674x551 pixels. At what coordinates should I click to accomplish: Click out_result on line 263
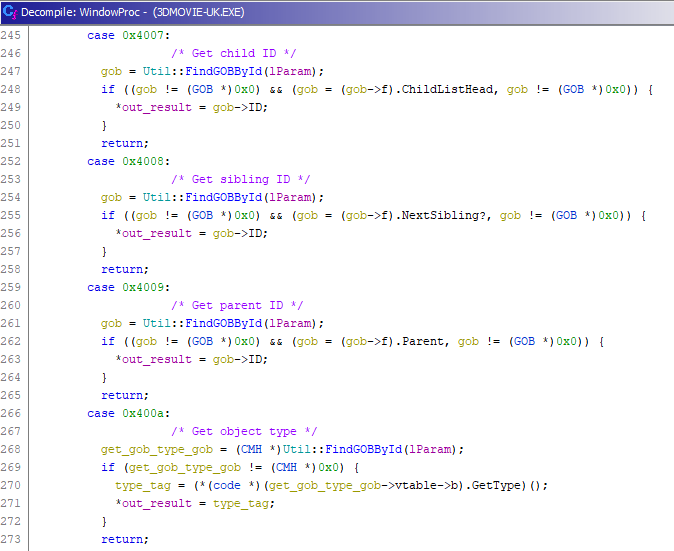(x=156, y=359)
